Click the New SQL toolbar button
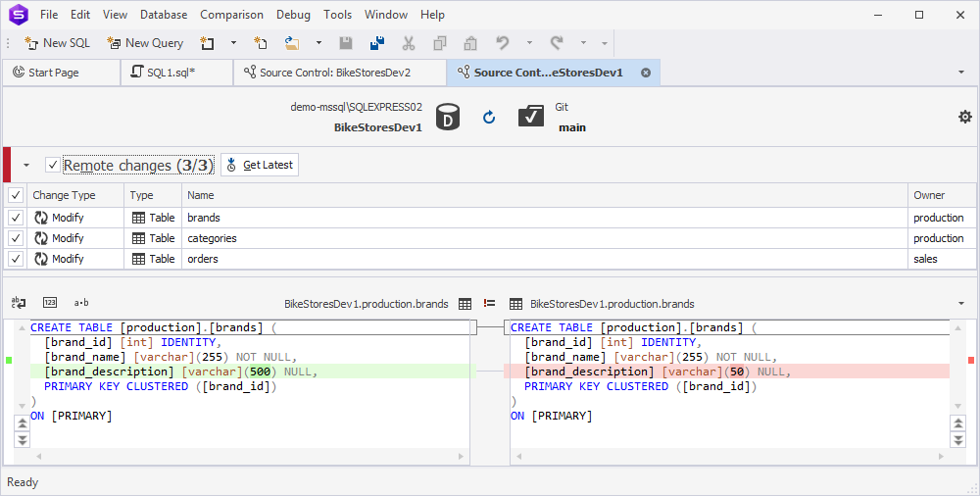Viewport: 980px width, 496px height. (x=57, y=43)
